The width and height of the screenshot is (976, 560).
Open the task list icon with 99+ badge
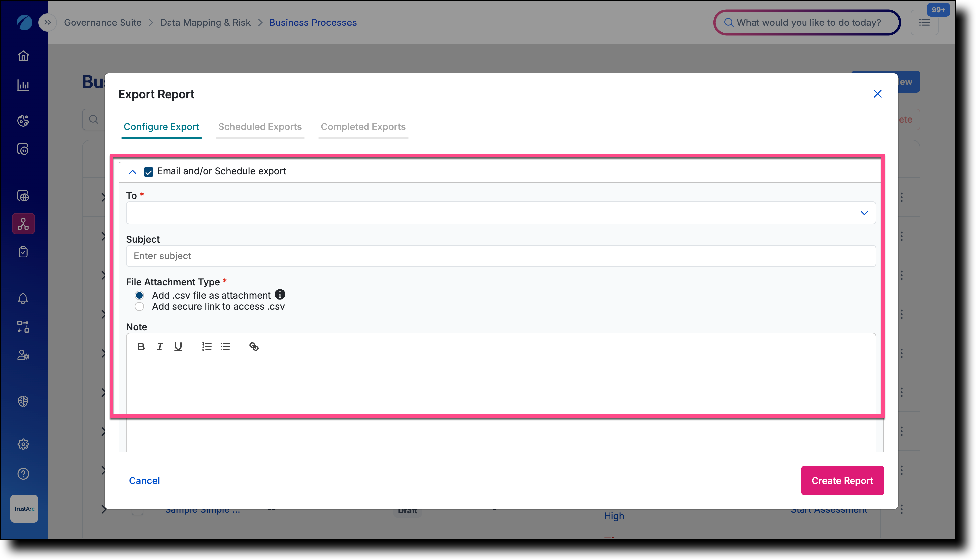pos(924,22)
